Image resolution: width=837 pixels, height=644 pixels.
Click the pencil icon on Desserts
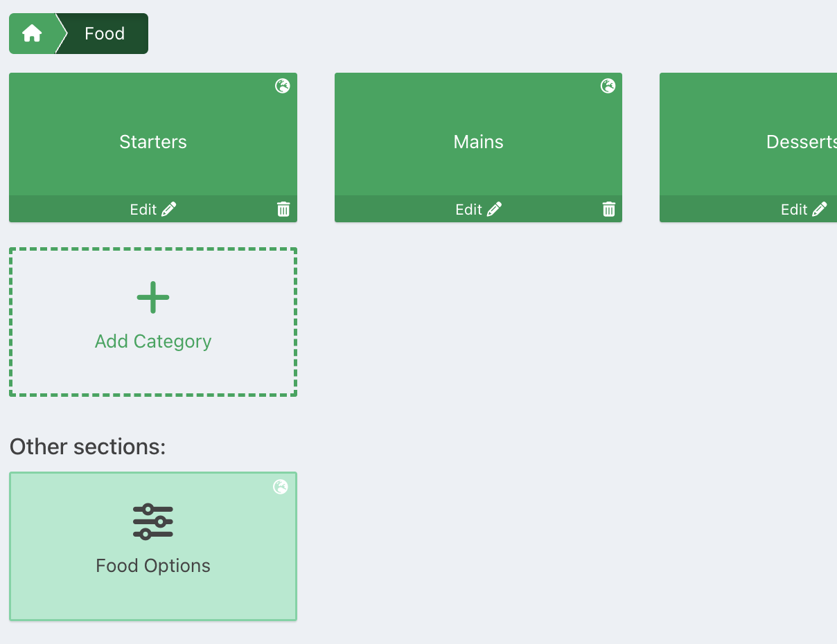point(820,209)
